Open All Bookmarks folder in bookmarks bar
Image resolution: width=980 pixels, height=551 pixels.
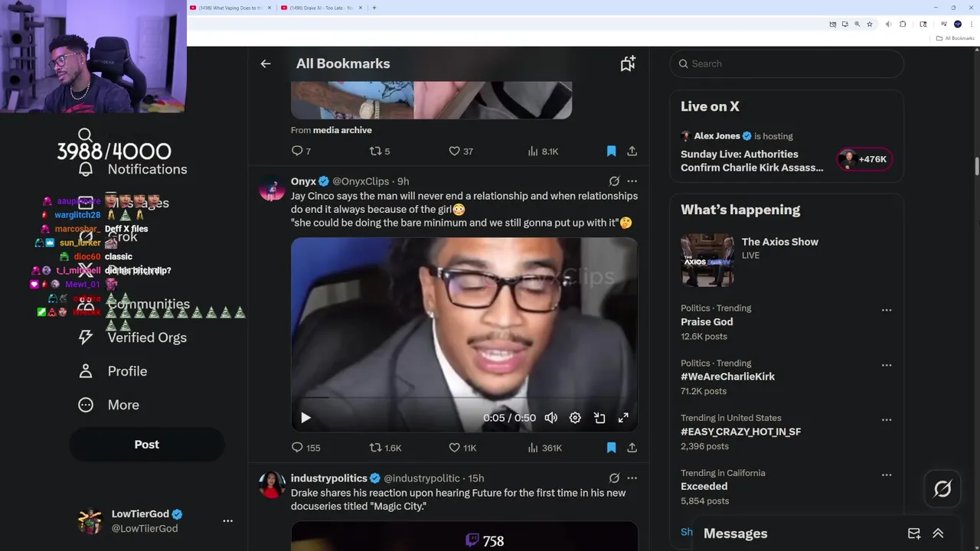[955, 38]
